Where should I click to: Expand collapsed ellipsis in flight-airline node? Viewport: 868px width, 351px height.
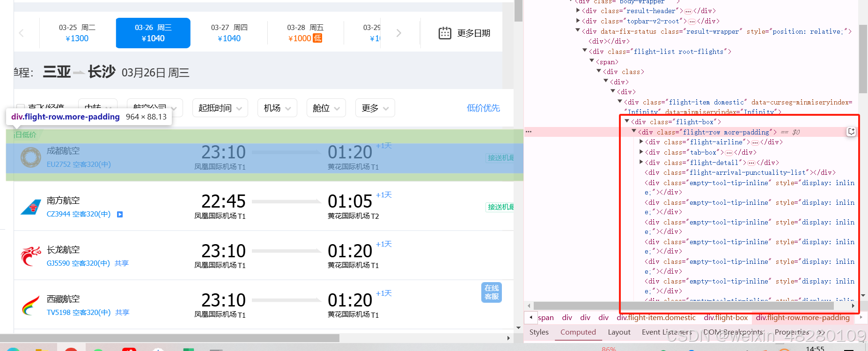click(x=755, y=142)
